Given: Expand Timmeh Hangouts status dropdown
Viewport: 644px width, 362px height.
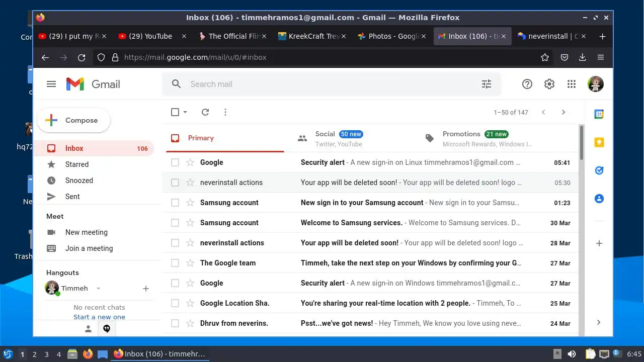Looking at the screenshot, I should click(99, 289).
